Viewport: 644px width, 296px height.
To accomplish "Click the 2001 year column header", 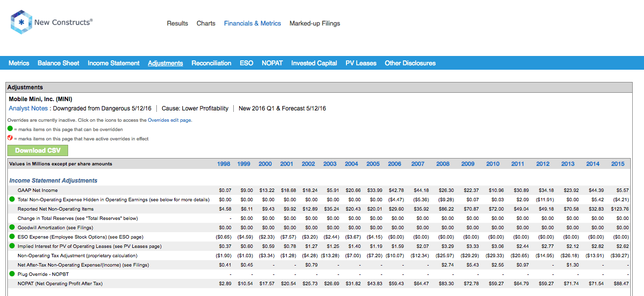I will (x=287, y=164).
